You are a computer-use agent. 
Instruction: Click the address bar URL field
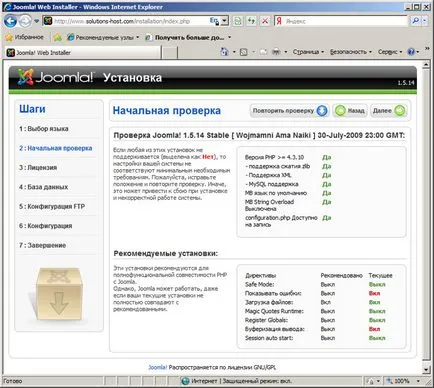(130, 21)
